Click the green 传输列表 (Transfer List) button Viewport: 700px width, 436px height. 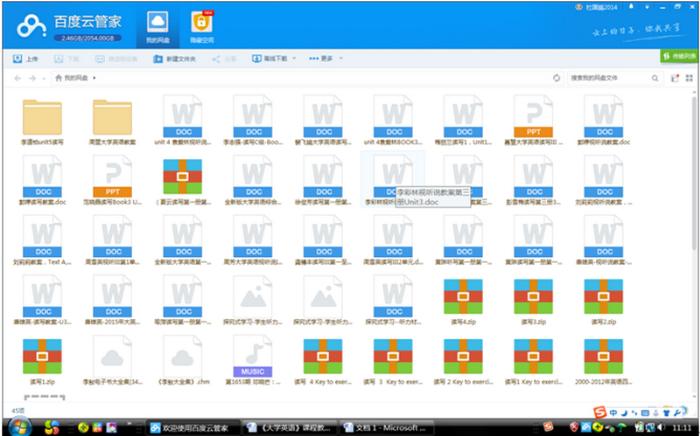679,57
